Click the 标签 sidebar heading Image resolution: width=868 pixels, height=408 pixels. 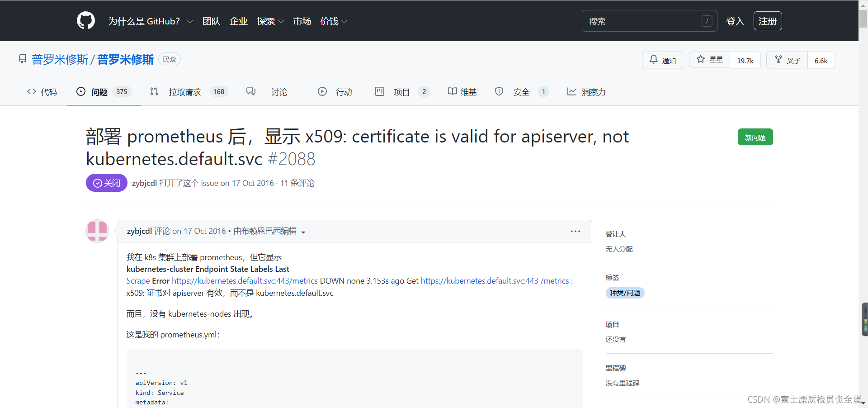[x=612, y=278]
